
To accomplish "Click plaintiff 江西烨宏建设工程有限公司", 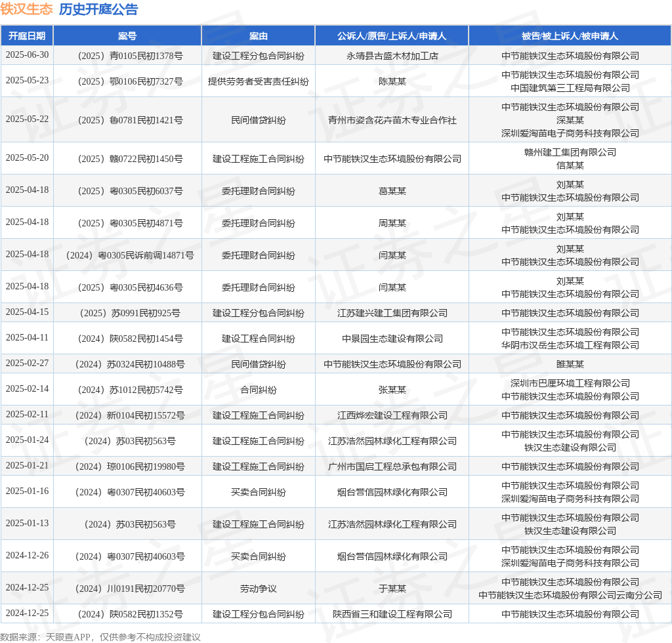I will 392,415.
